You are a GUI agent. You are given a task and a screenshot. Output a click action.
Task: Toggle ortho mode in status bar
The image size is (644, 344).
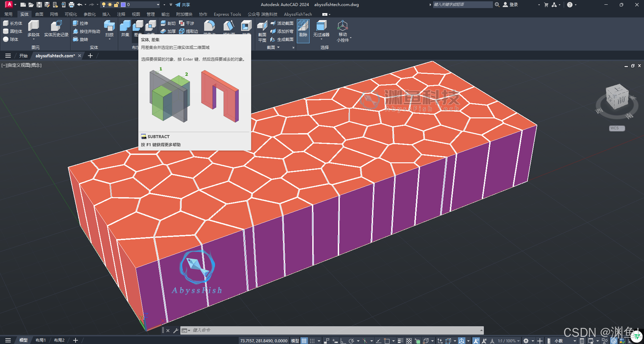tap(343, 340)
